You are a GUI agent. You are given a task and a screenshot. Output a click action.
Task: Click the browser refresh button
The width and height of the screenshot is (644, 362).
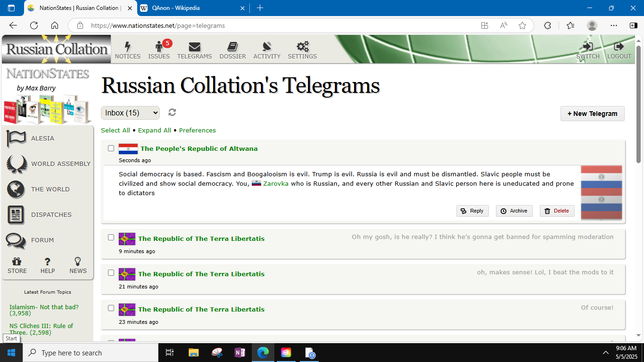34,25
